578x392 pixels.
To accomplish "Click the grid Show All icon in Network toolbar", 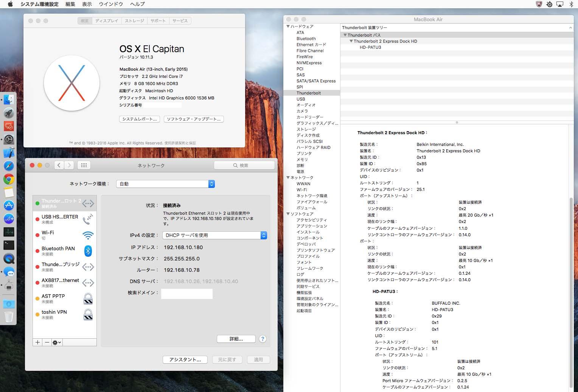I will tap(84, 165).
